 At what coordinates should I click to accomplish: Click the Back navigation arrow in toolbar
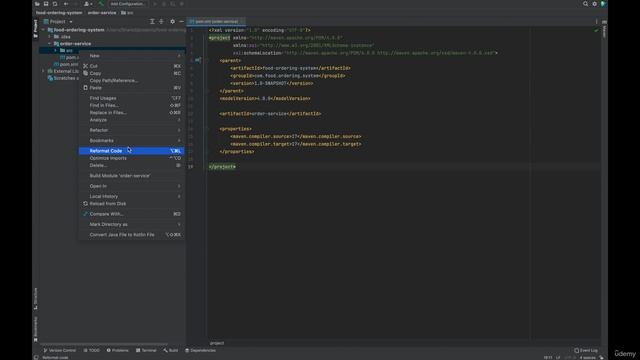tap(66, 4)
